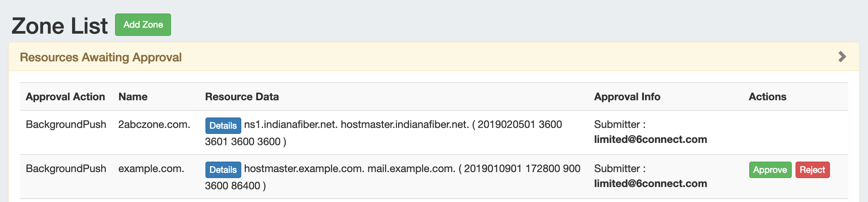
Task: Select BackgroundPush in the example.com. row
Action: (66, 169)
